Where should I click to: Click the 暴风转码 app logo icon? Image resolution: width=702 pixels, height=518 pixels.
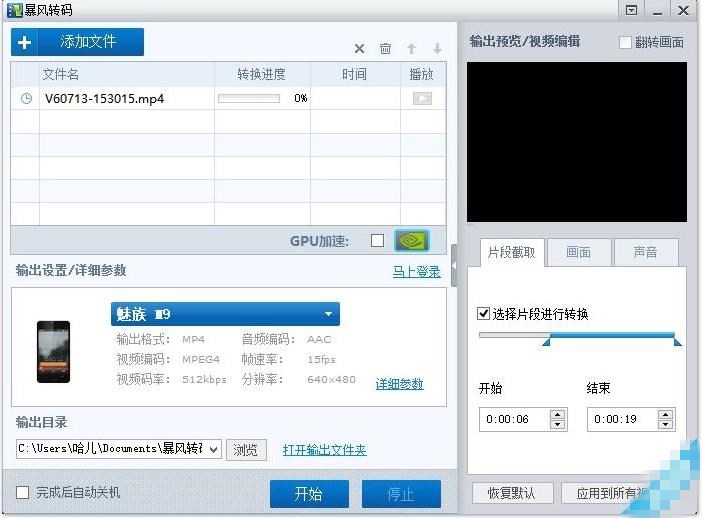tap(14, 10)
